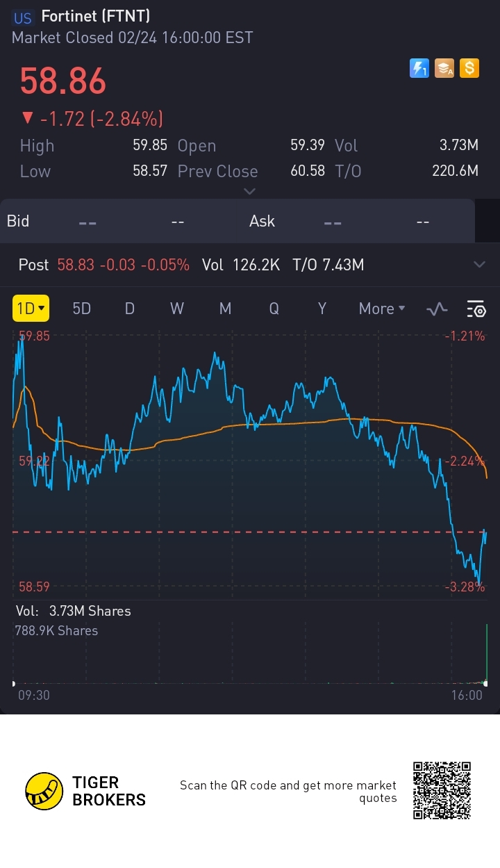Tap the Fortinet (FTNT) stock title
The image size is (500, 868).
click(x=96, y=16)
